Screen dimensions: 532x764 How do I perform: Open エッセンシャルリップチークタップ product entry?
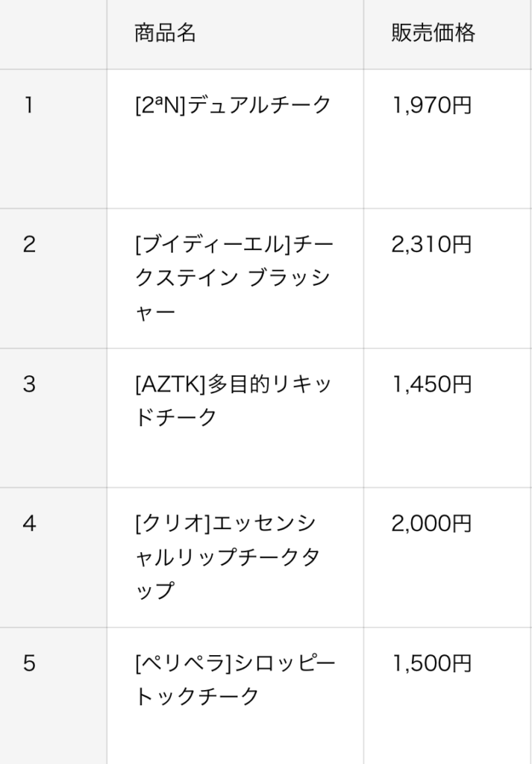pyautogui.click(x=234, y=557)
